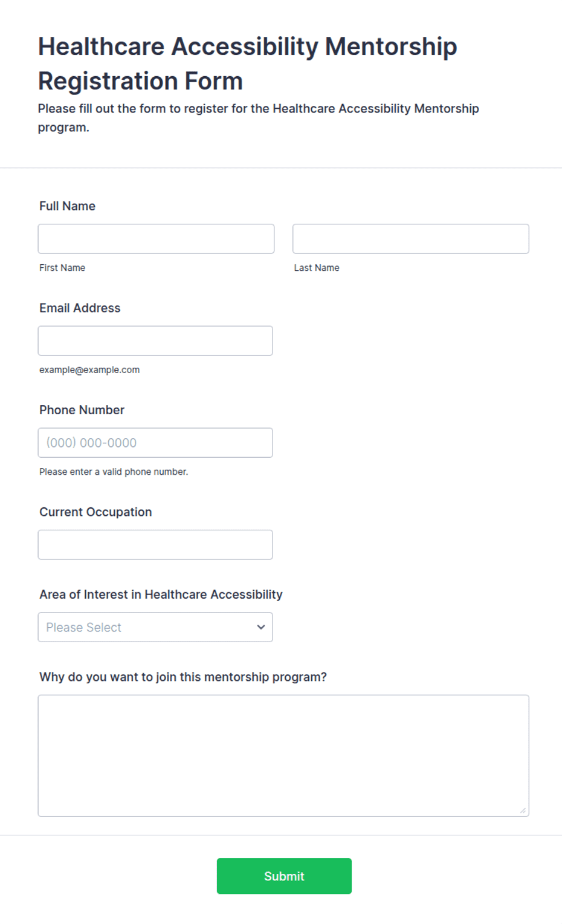Click the Email Address label
The height and width of the screenshot is (924, 562).
80,308
